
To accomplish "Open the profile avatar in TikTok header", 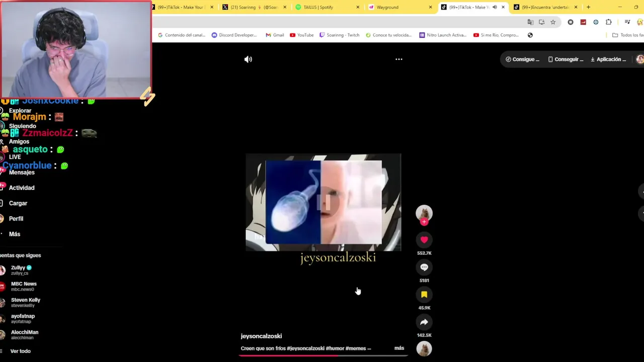I will (x=639, y=59).
